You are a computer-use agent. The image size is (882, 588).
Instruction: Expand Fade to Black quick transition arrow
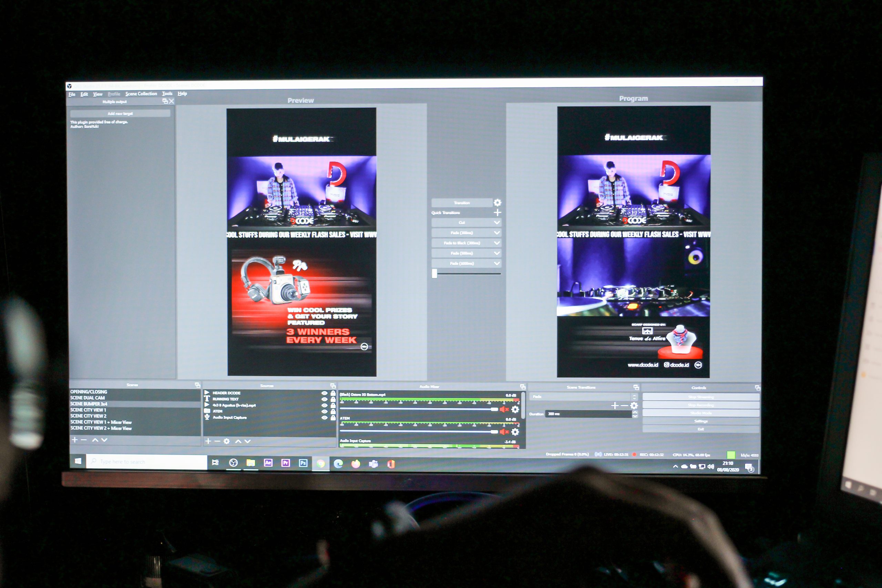click(x=497, y=243)
